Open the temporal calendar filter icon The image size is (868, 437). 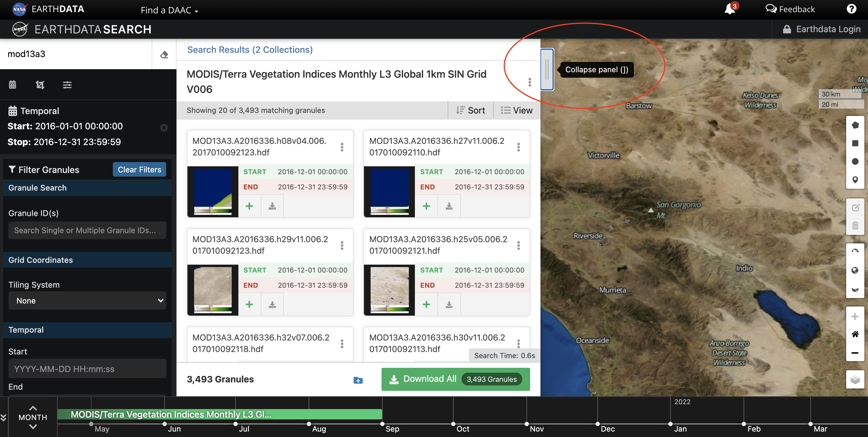click(12, 85)
